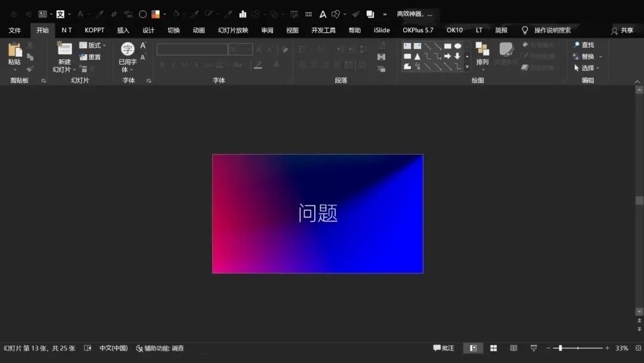Click the font name input box
This screenshot has width=644, height=363.
192,50
